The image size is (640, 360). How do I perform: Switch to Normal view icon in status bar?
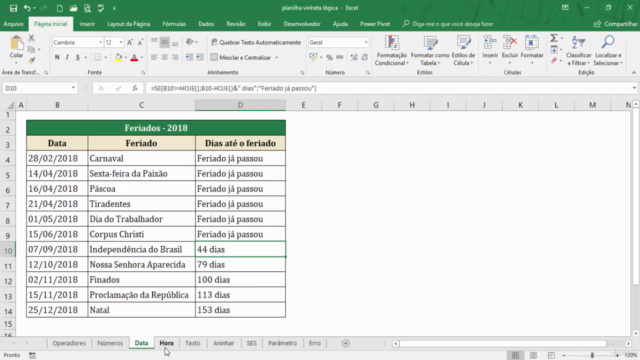[516, 356]
